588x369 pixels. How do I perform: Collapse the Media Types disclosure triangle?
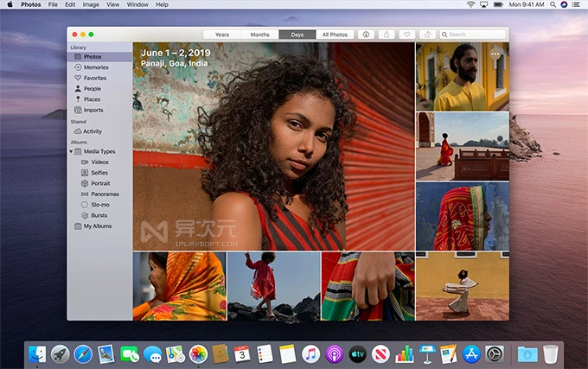click(x=71, y=152)
